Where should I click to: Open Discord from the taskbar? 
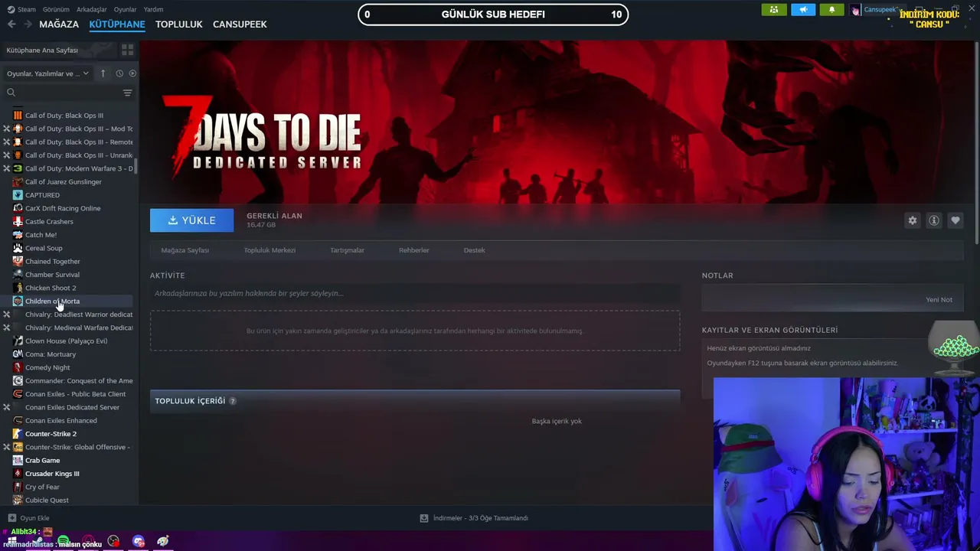139,541
